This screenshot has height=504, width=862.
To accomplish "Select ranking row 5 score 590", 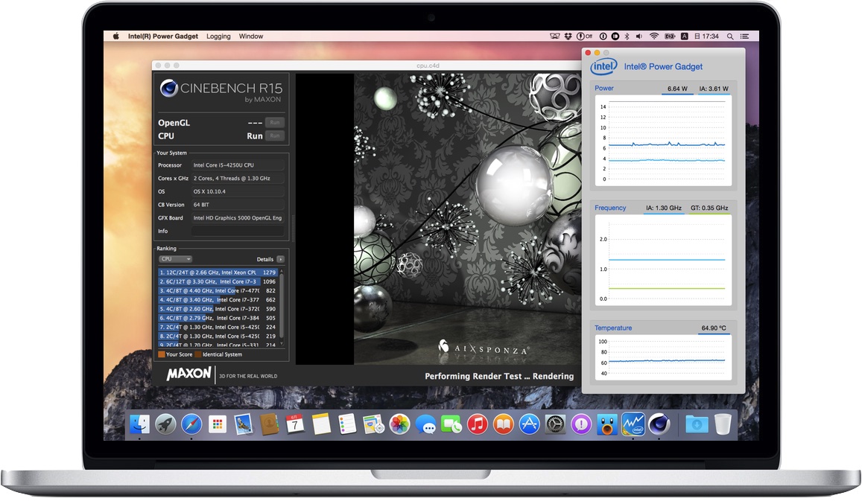I will (x=218, y=309).
